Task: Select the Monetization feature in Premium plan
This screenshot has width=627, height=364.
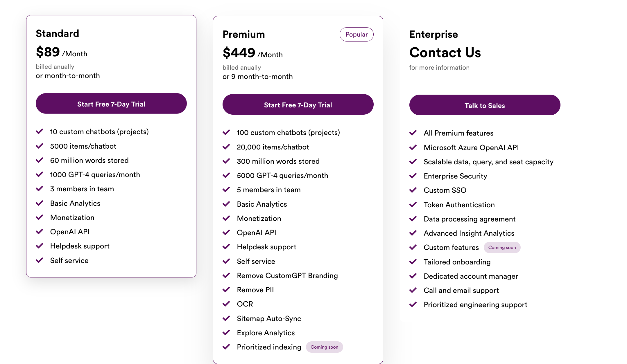Action: [x=259, y=218]
